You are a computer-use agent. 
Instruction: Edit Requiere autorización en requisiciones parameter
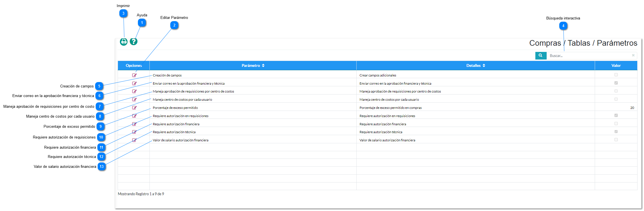(135, 116)
